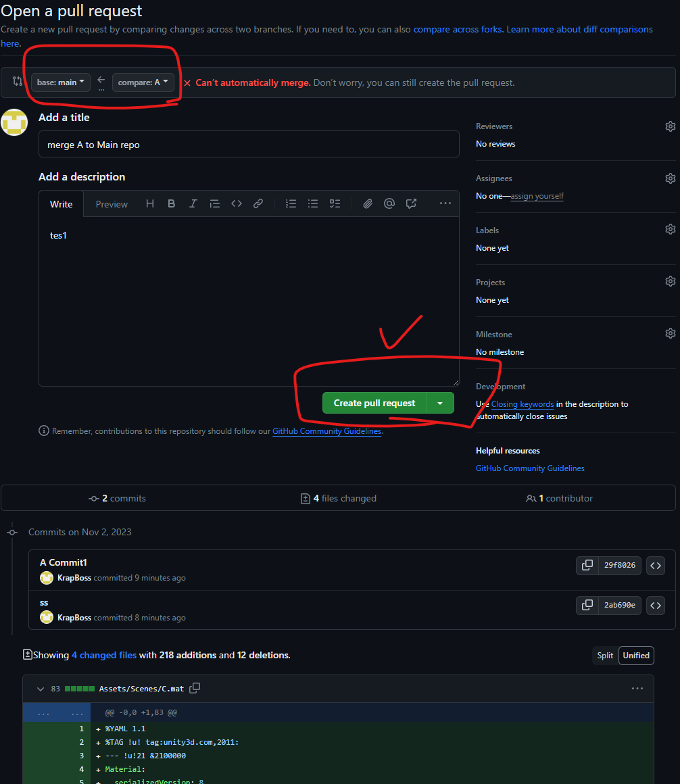Open the ss commit

[x=44, y=602]
